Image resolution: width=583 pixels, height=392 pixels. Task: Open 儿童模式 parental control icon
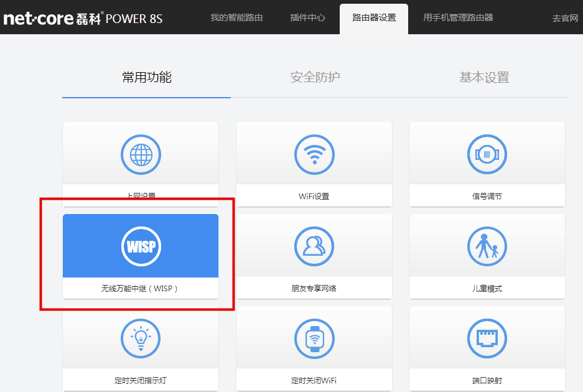(x=487, y=246)
